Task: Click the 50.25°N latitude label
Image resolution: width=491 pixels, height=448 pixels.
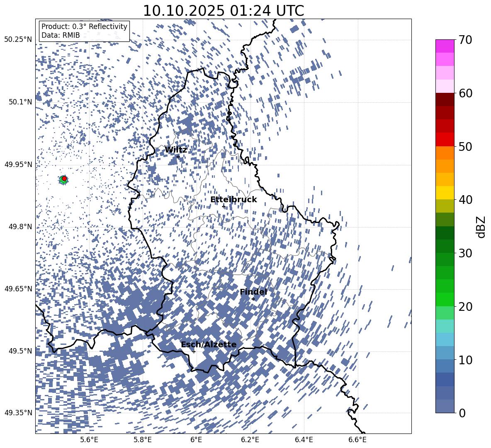Action: [x=18, y=40]
